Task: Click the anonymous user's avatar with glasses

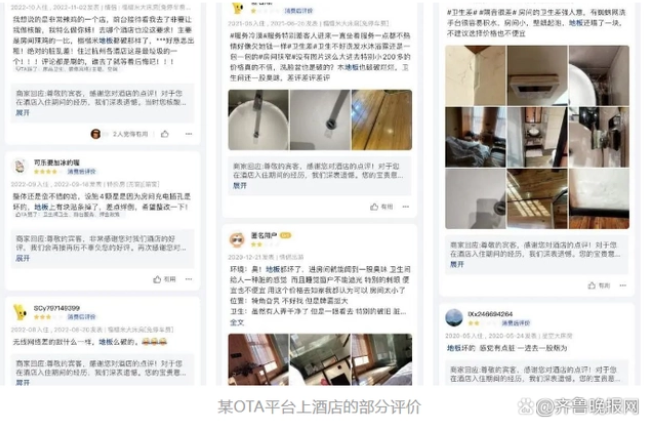Action: coord(237,240)
